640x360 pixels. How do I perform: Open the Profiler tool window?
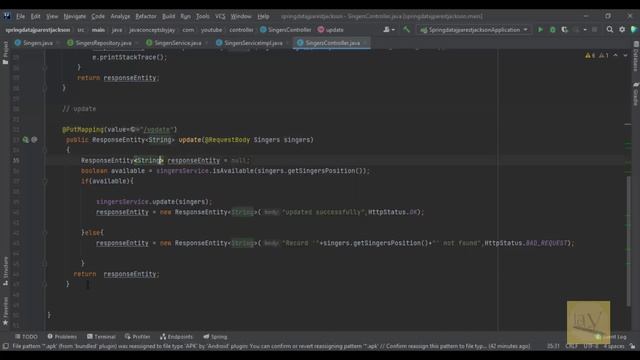[x=138, y=337]
